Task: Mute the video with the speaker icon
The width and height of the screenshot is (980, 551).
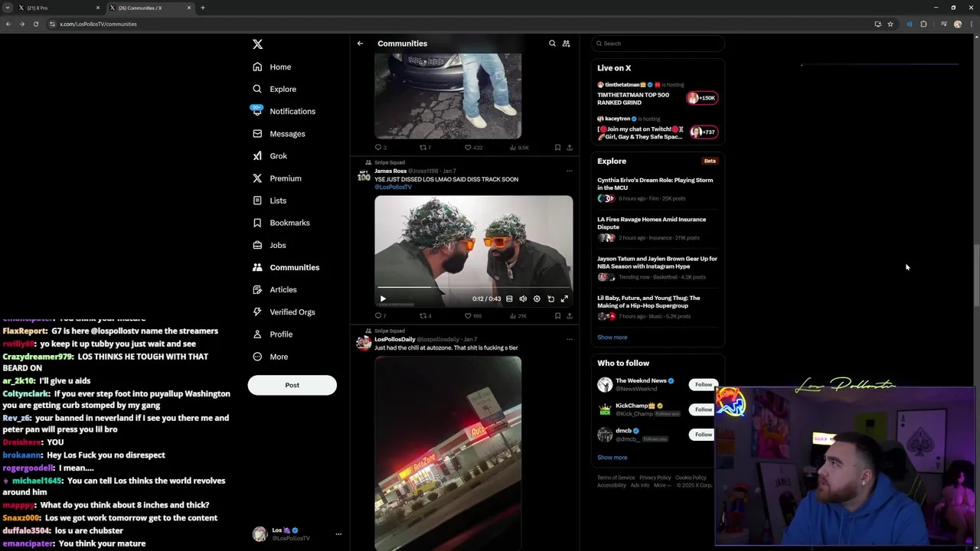Action: [523, 299]
